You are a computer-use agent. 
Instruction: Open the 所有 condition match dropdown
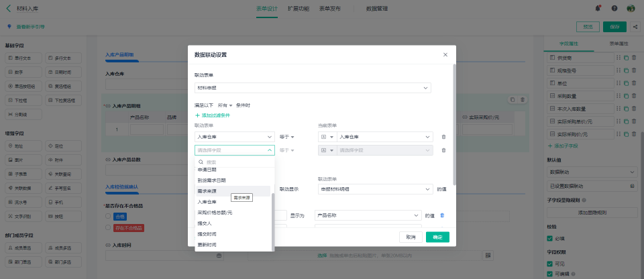[x=225, y=105]
